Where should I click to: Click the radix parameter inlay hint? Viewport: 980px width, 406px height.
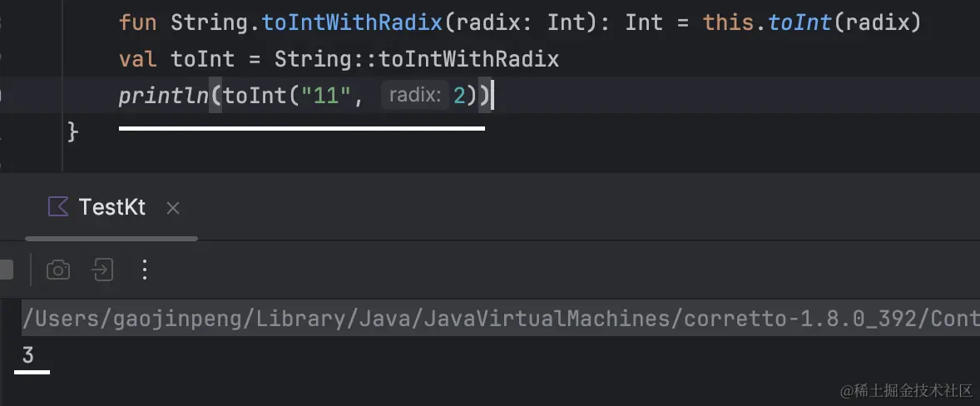pos(415,95)
